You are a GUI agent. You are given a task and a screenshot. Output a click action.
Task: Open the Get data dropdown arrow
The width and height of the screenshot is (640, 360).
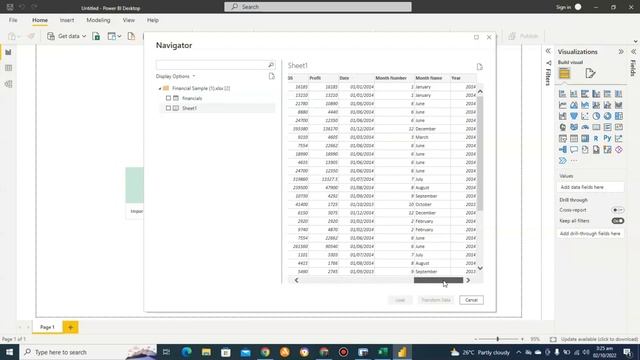click(x=84, y=36)
